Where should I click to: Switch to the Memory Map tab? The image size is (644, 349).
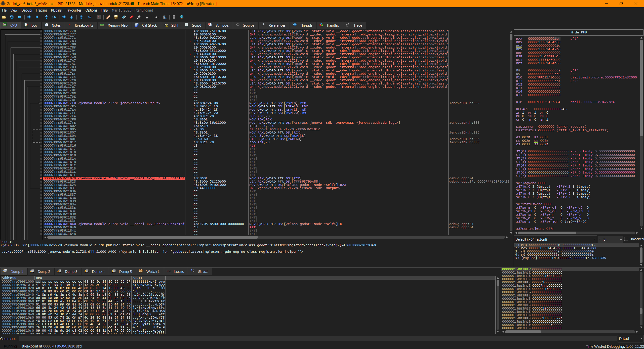[x=114, y=25]
